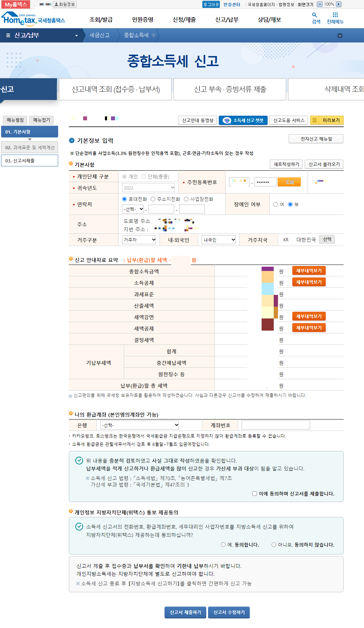
Task: Select 장애인 여부 부 radio
Action: (x=290, y=205)
